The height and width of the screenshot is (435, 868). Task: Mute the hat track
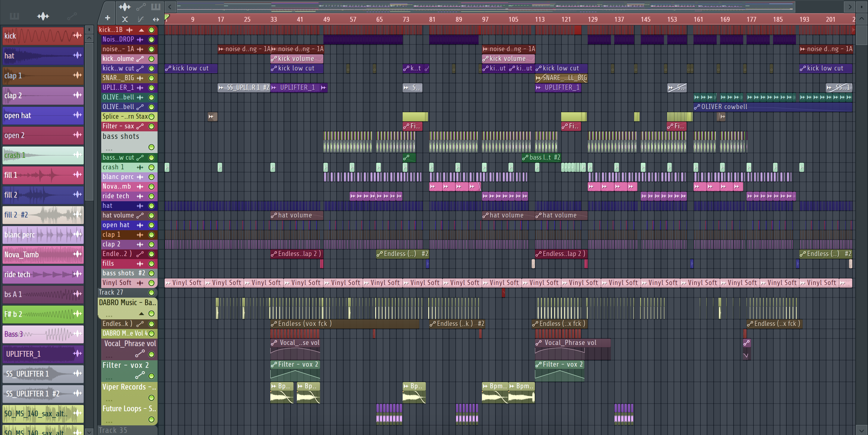pyautogui.click(x=152, y=206)
